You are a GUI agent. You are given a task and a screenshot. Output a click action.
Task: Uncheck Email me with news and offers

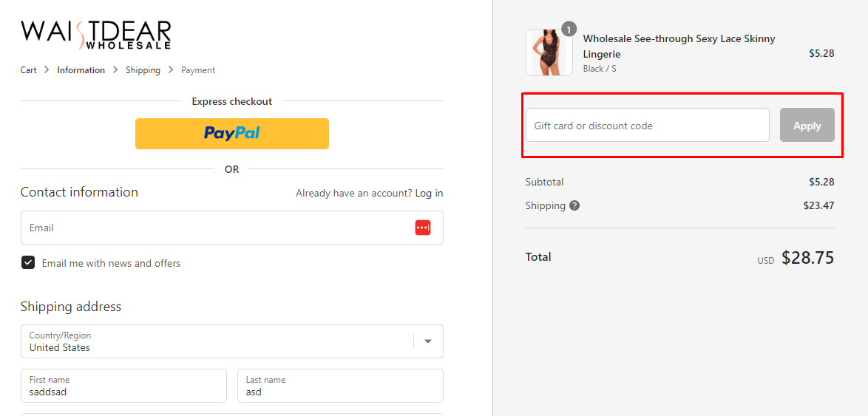[x=28, y=263]
